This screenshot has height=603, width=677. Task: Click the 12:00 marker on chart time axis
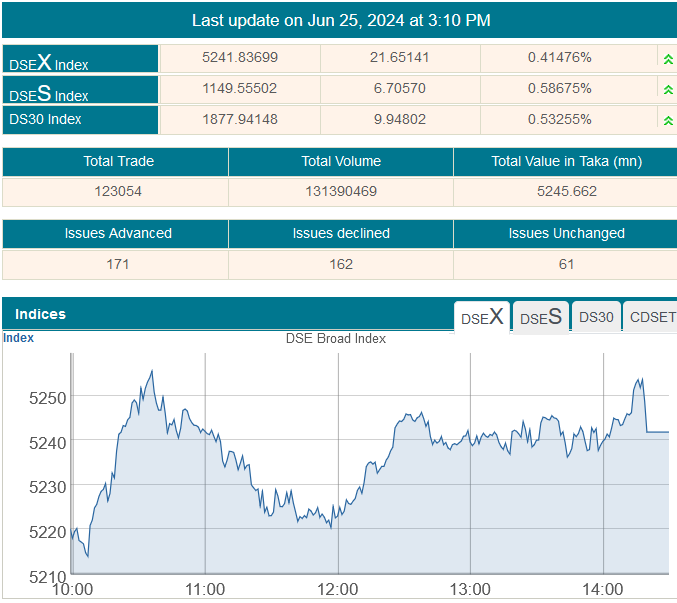(x=338, y=589)
